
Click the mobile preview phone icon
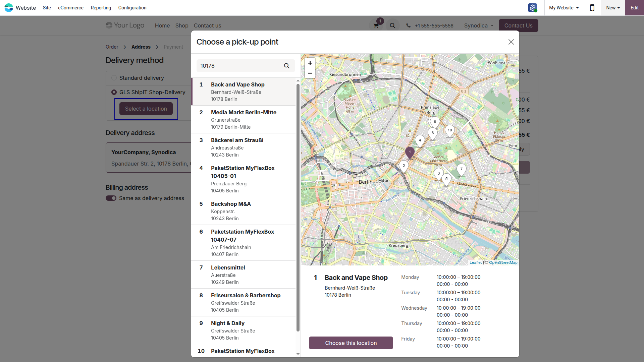(x=592, y=8)
